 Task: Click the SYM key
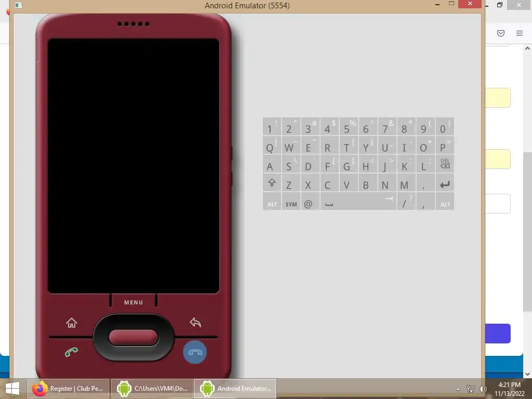click(x=291, y=202)
